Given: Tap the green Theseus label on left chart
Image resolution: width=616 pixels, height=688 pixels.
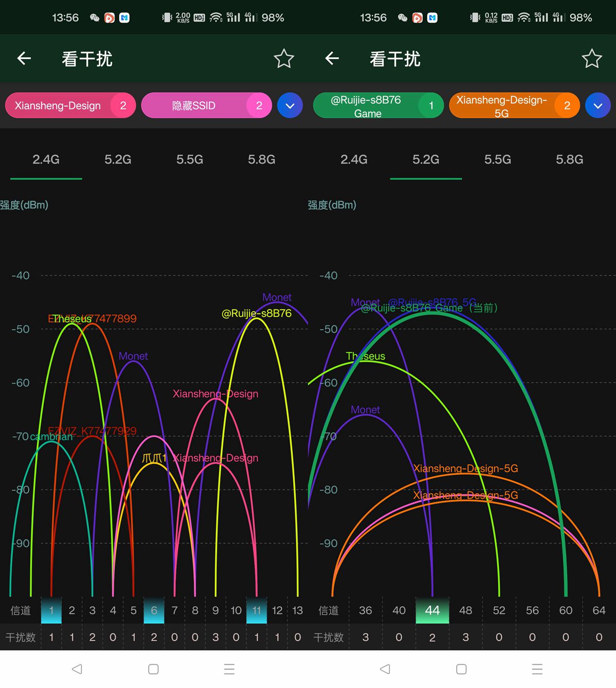Looking at the screenshot, I should pyautogui.click(x=71, y=319).
